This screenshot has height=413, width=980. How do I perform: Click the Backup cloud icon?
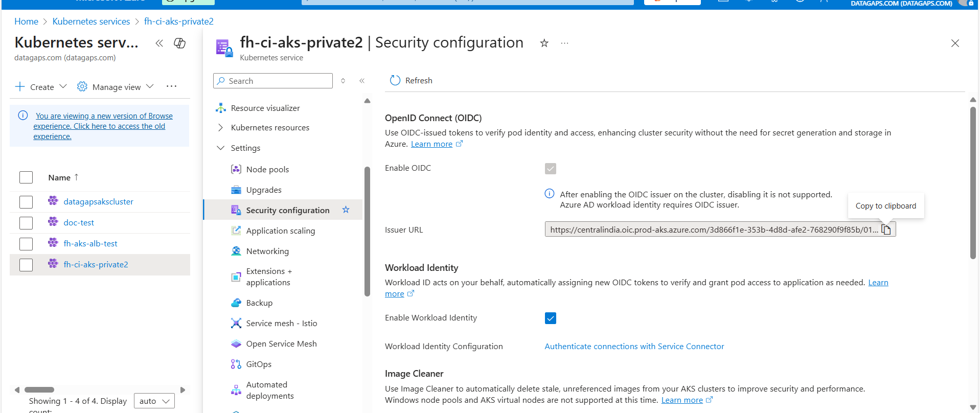[236, 303]
